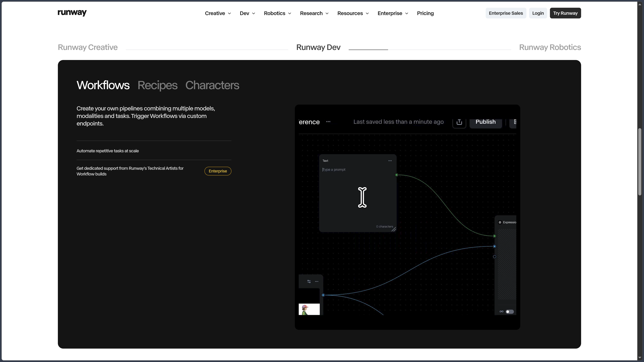The height and width of the screenshot is (362, 644).
Task: Click the Enterprise Sales button
Action: pos(506,13)
